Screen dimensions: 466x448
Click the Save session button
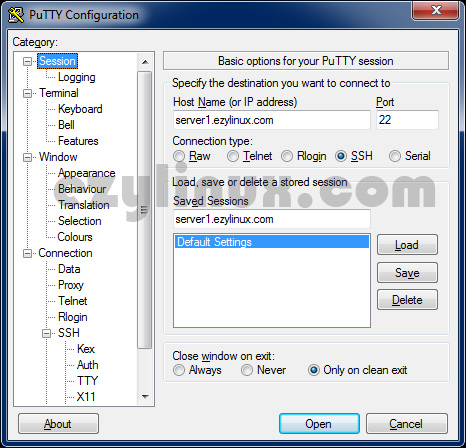tap(407, 273)
